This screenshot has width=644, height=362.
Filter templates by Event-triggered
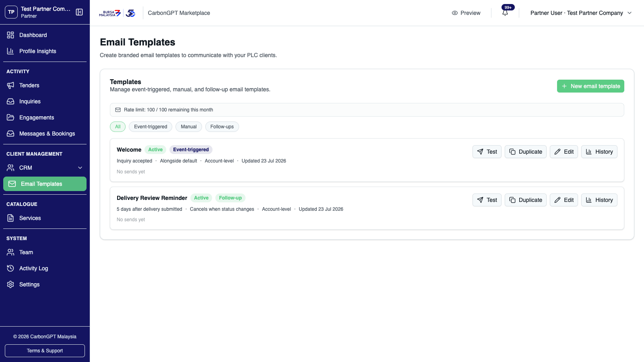pos(151,127)
